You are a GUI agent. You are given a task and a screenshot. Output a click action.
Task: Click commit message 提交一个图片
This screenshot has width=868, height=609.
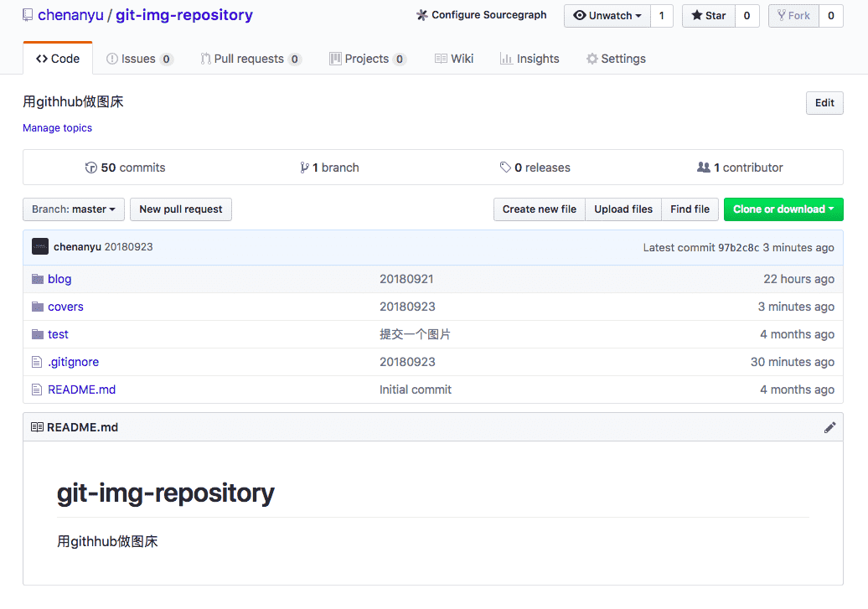pos(416,334)
